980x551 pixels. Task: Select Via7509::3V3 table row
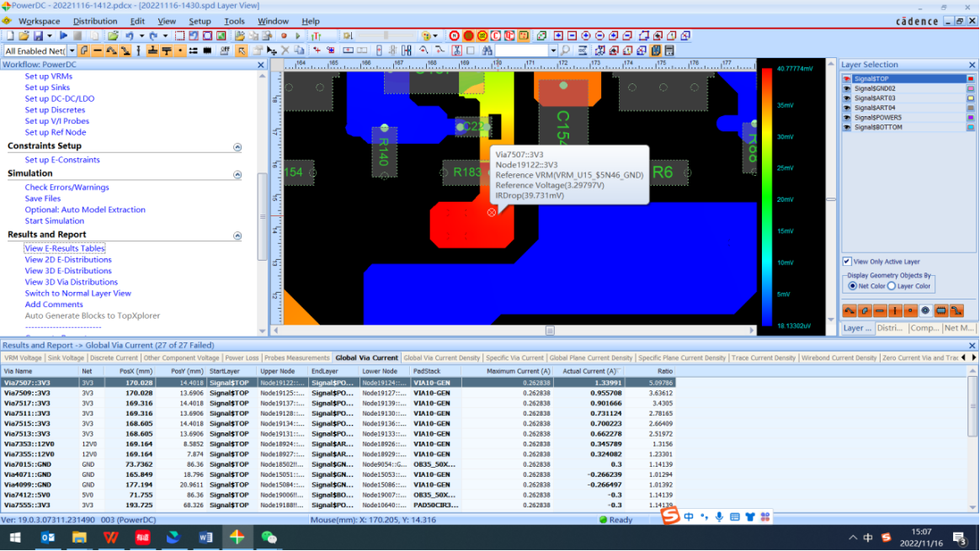(338, 393)
